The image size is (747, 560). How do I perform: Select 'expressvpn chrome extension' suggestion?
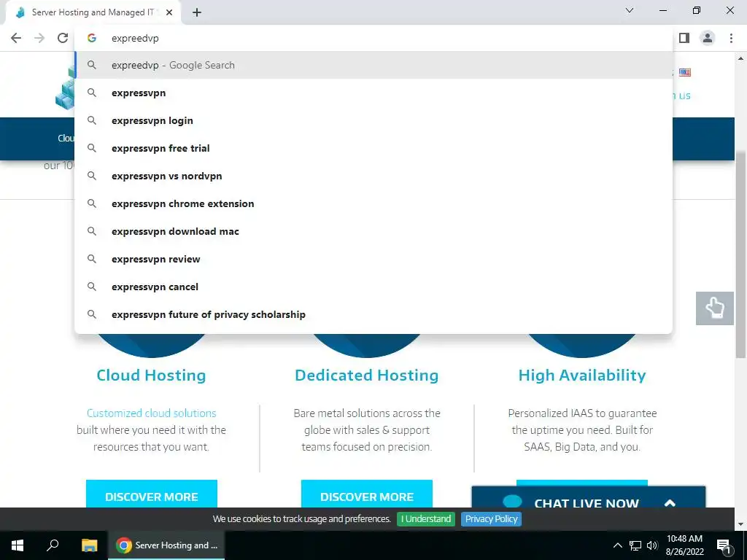click(374, 203)
